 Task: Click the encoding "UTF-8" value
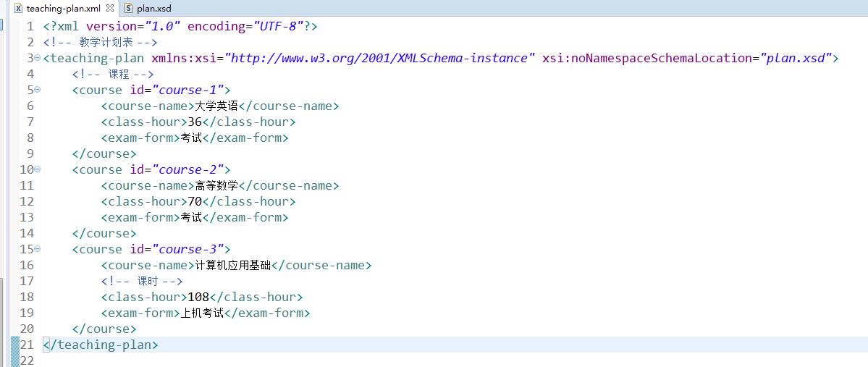pyautogui.click(x=277, y=26)
